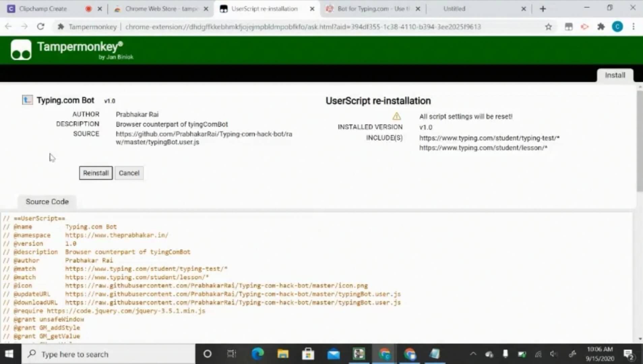Viewport: 643px width, 364px height.
Task: Click the @grant unsafeWindow line
Action: tap(43, 319)
